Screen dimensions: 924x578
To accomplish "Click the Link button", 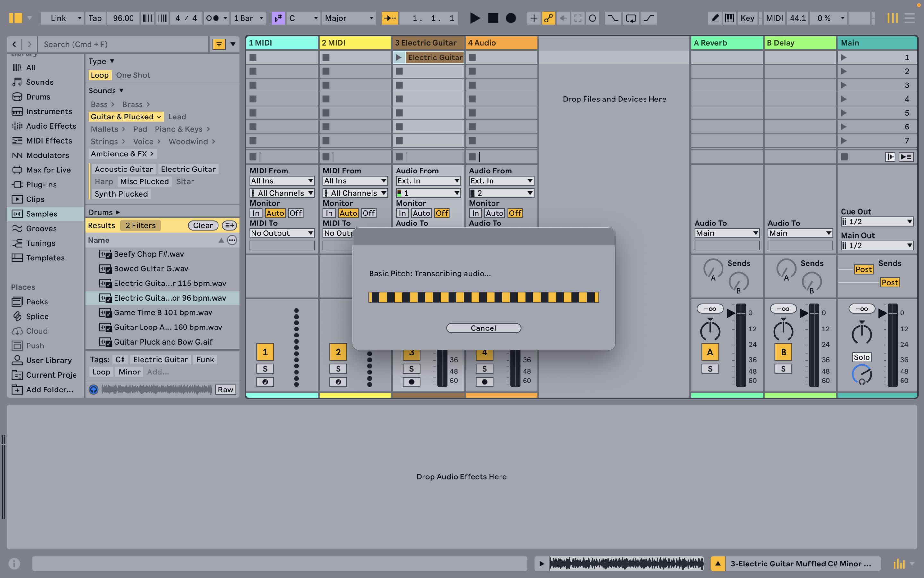I will (x=62, y=18).
